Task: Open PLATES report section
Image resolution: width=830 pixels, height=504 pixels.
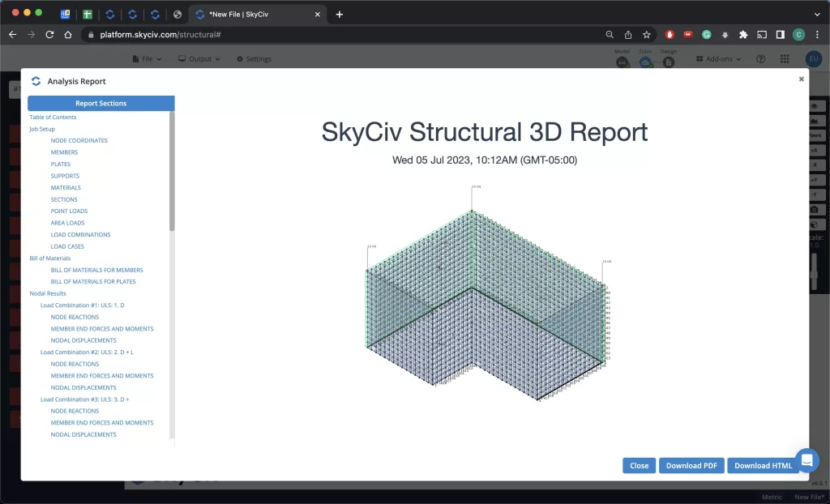Action: tap(60, 164)
